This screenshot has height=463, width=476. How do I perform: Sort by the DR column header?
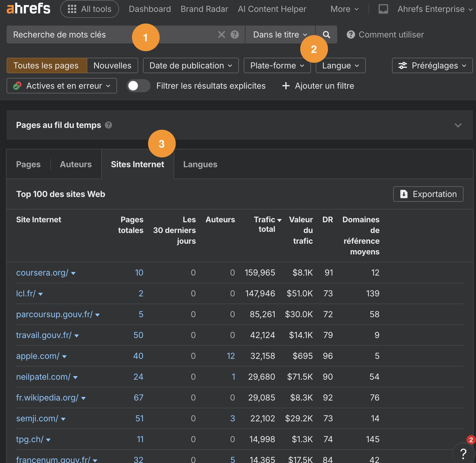328,220
